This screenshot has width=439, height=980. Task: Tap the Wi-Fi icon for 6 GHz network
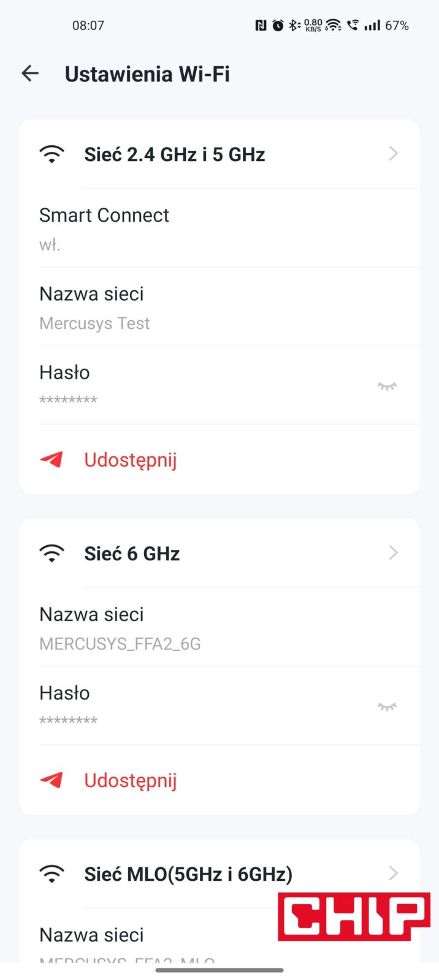click(52, 553)
